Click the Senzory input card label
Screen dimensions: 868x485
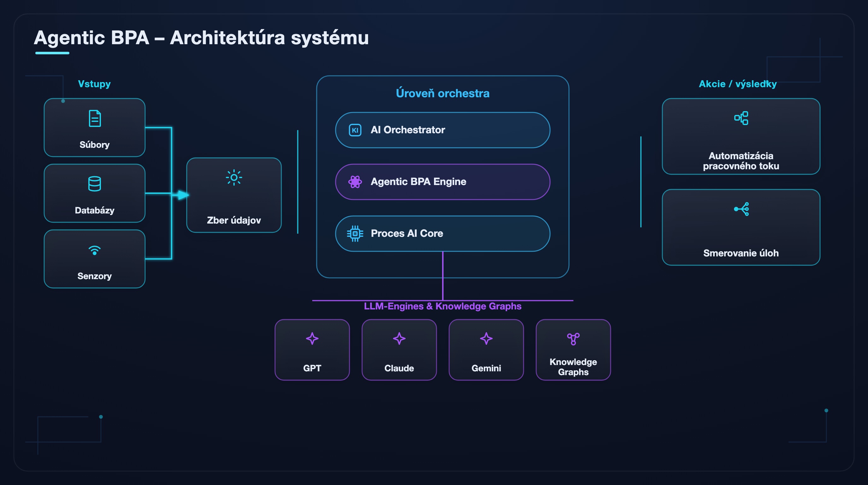[x=94, y=276]
